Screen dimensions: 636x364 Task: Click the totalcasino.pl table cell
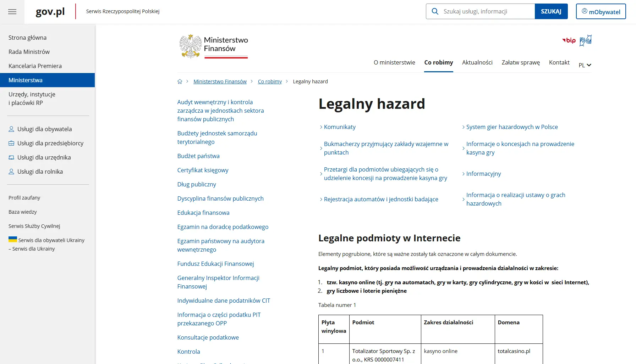519,354
